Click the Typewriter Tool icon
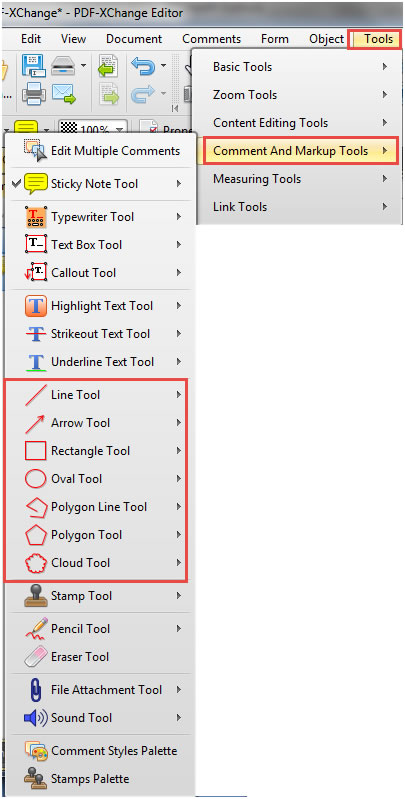This screenshot has width=405, height=799. click(x=36, y=217)
